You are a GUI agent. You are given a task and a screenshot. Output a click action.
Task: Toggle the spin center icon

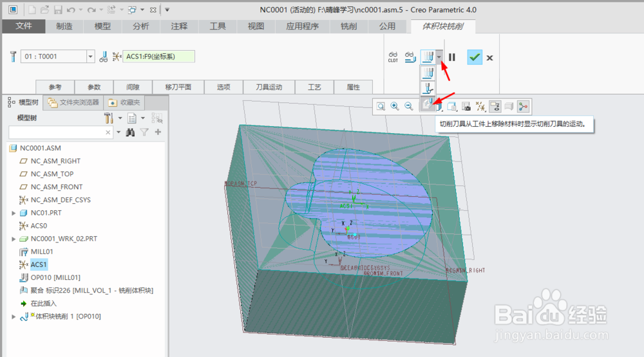click(x=523, y=107)
